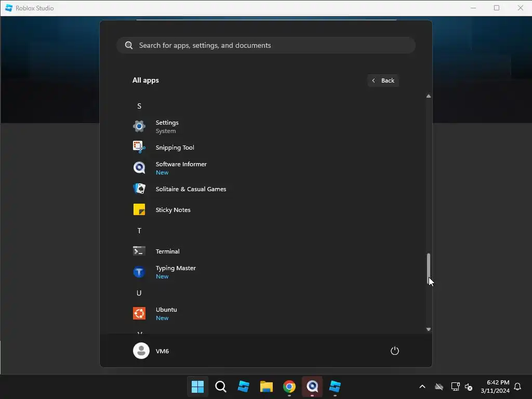532x399 pixels.
Task: Click the Settings app label text
Action: 167,123
